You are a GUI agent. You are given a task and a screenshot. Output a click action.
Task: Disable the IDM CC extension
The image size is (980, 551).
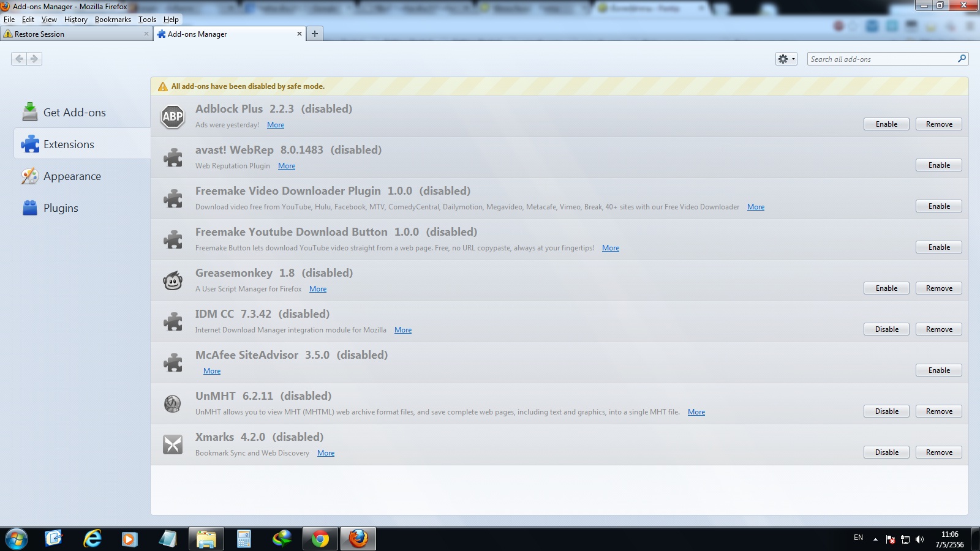[886, 329]
